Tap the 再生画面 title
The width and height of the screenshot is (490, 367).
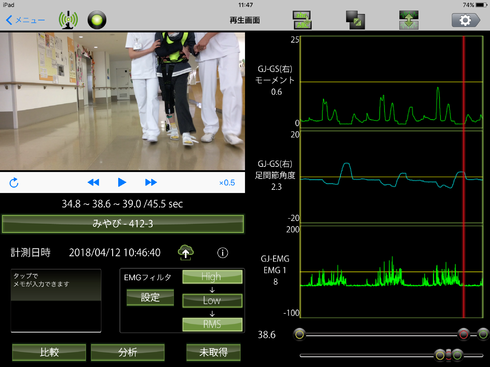[x=245, y=20]
